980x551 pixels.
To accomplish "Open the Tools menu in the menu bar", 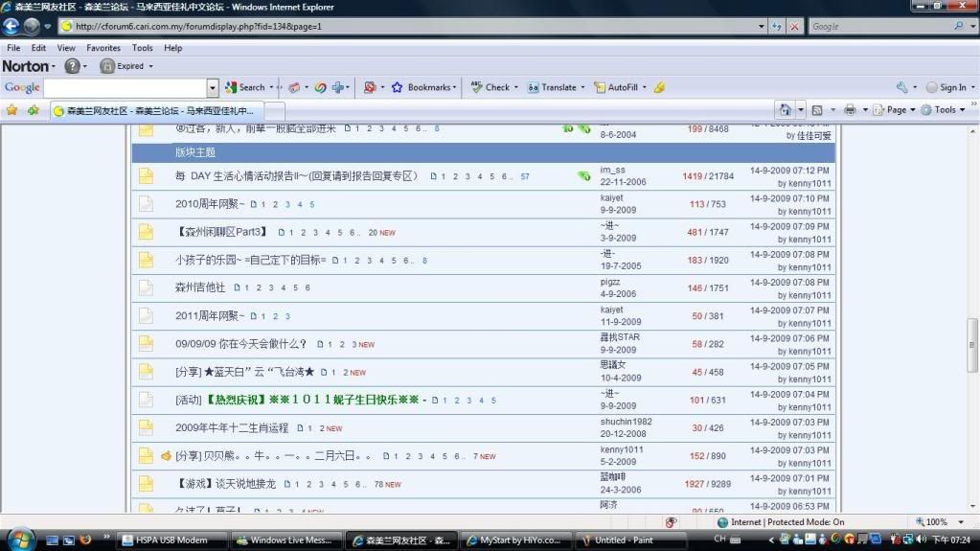I will click(x=142, y=48).
